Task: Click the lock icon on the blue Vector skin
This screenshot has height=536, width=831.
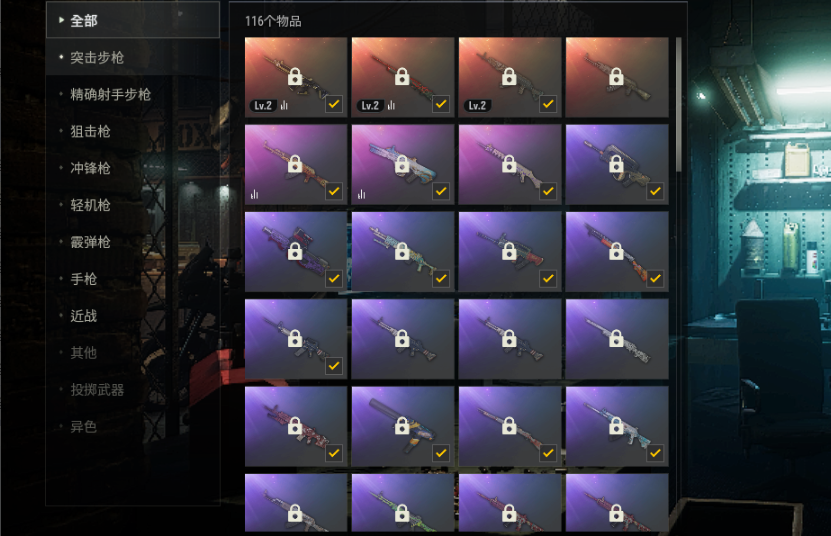Action: point(402,164)
